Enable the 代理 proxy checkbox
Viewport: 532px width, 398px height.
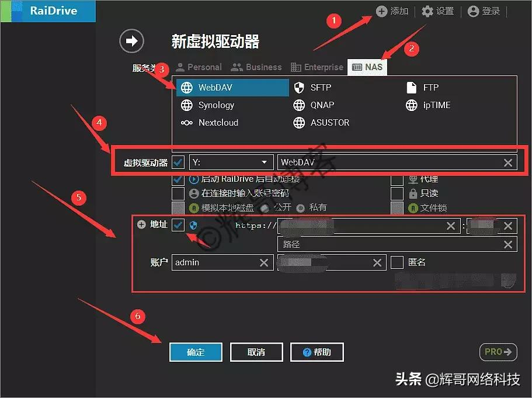(x=397, y=179)
